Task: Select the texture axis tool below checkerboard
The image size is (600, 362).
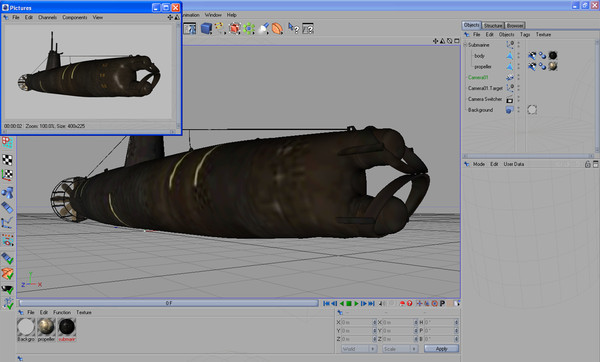Action: (x=7, y=175)
